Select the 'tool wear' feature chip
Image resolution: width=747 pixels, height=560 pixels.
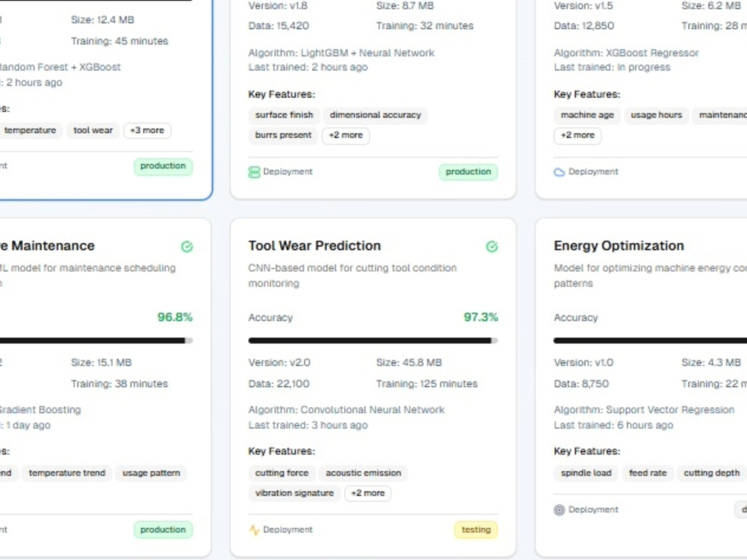click(93, 131)
